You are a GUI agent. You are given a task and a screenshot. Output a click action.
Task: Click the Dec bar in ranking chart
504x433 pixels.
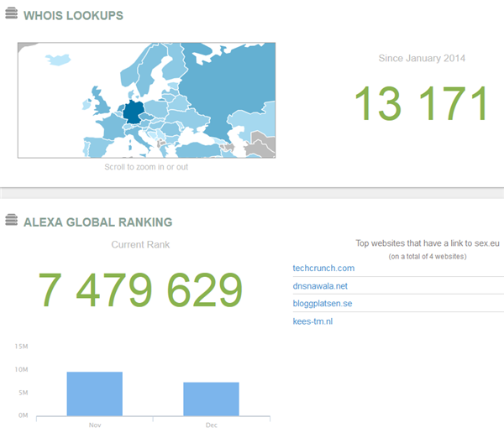(x=211, y=399)
